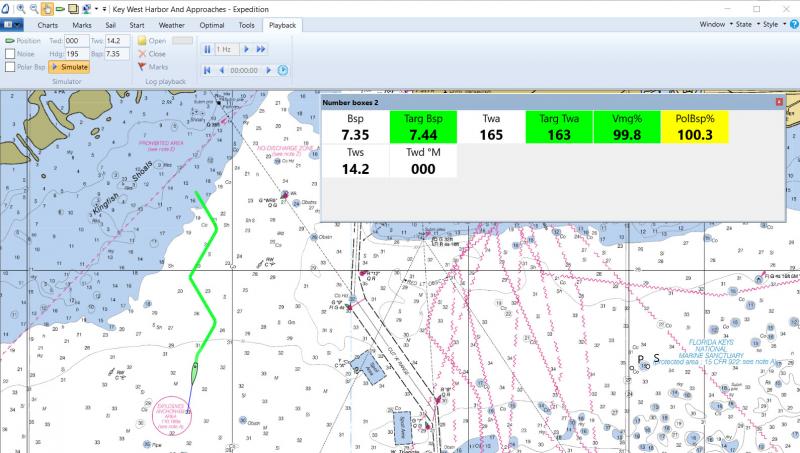
Task: Switch to the Weather tab
Action: coord(171,23)
